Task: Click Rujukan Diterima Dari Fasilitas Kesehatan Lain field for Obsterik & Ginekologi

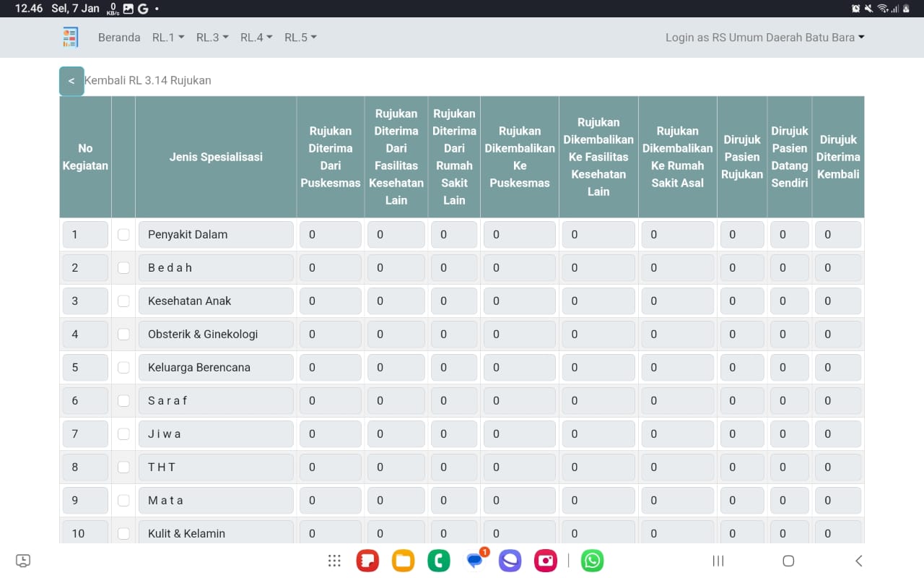Action: click(396, 334)
